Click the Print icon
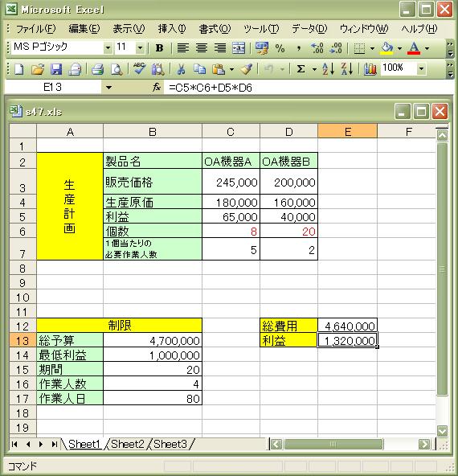 pos(98,69)
